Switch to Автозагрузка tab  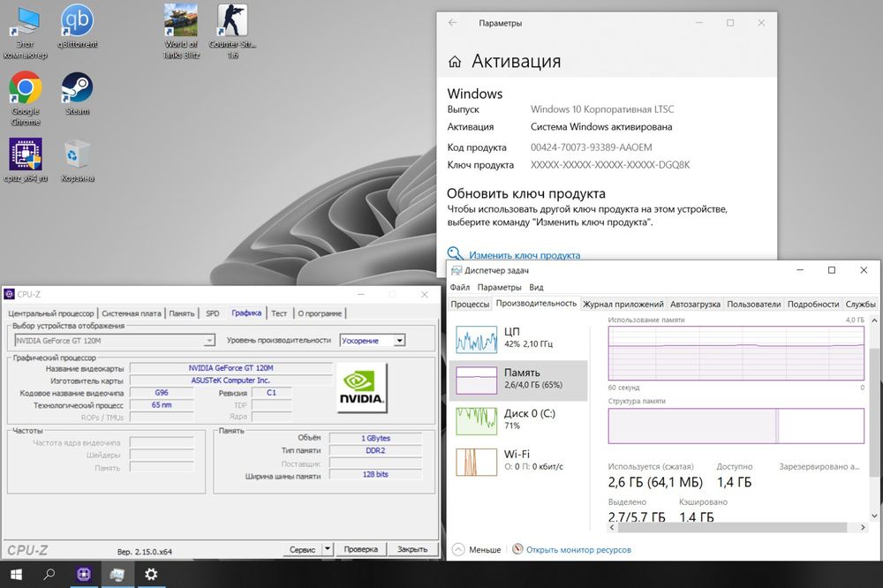[695, 304]
